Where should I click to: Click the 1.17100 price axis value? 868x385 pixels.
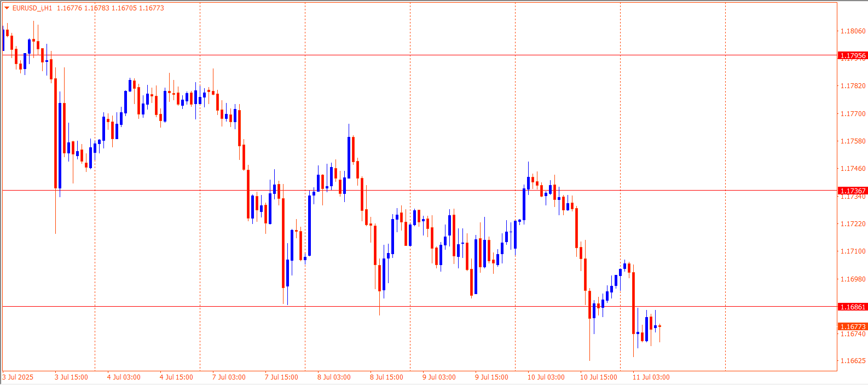click(x=853, y=251)
